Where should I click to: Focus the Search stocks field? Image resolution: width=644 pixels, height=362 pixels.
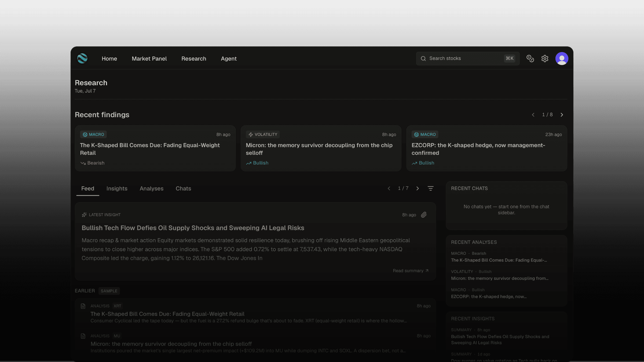(x=468, y=58)
